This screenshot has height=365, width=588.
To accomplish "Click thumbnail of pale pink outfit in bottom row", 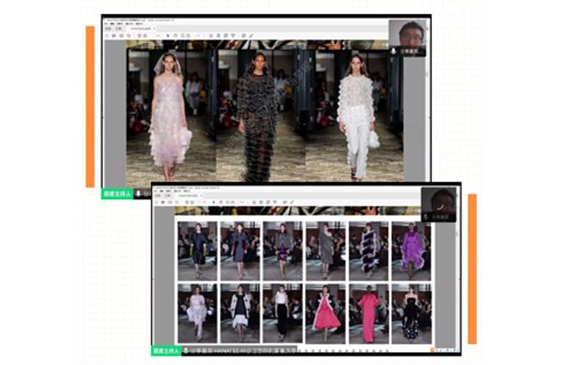I will click(197, 313).
